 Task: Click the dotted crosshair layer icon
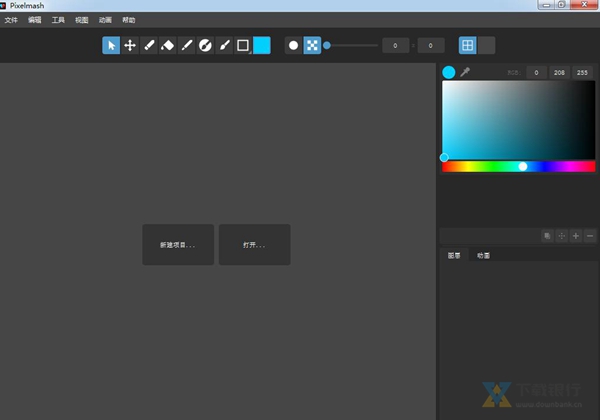tap(561, 236)
